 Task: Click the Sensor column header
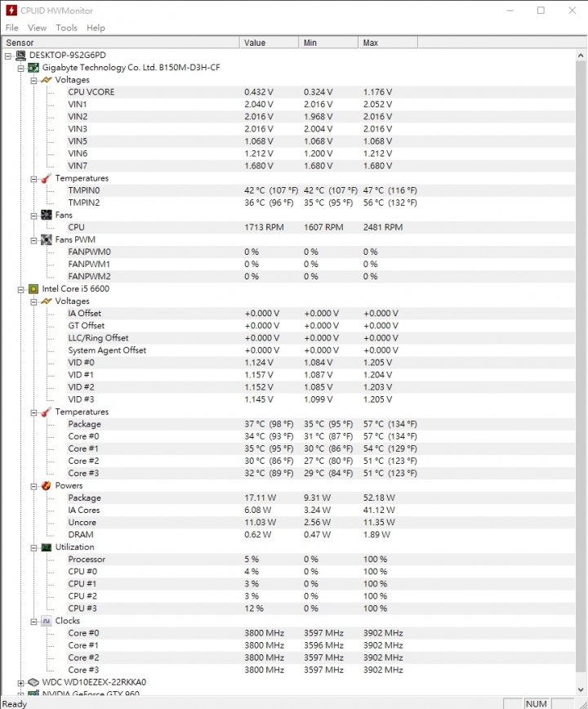click(x=120, y=42)
